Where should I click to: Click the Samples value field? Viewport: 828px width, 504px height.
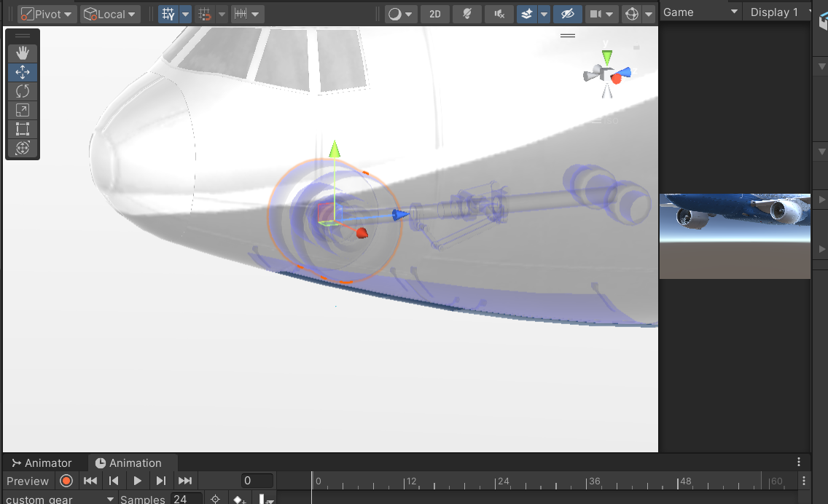[x=186, y=499]
